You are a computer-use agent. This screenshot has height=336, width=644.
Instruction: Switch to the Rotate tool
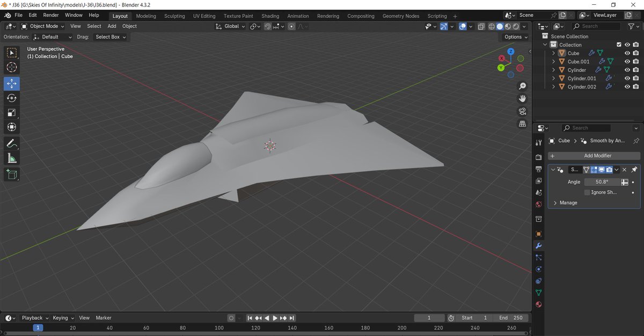(x=11, y=98)
